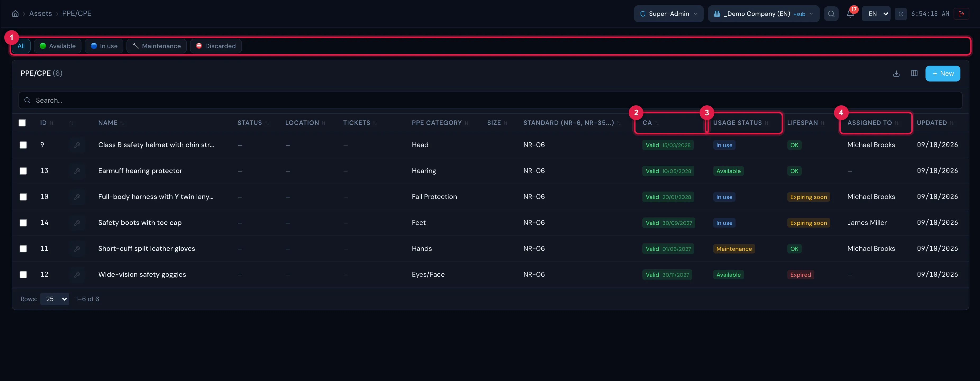The height and width of the screenshot is (381, 980).
Task: Filter by In use status
Action: pyautogui.click(x=104, y=46)
